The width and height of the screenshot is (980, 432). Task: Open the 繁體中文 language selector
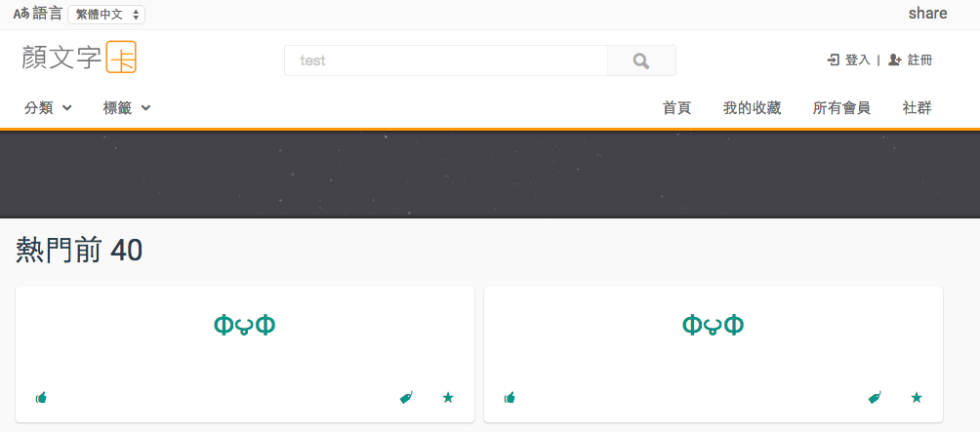[106, 15]
